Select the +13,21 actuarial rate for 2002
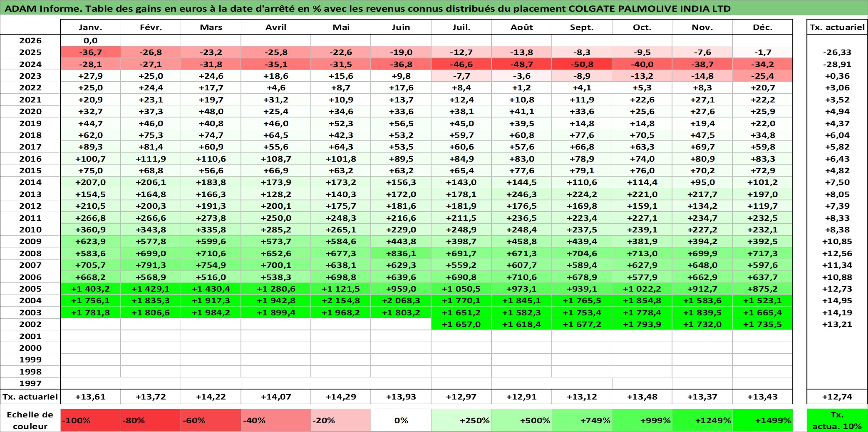Image resolution: width=868 pixels, height=432 pixels. (x=837, y=324)
